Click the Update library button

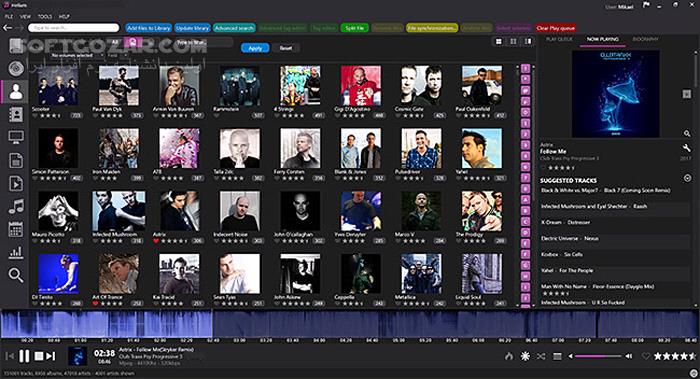(192, 28)
